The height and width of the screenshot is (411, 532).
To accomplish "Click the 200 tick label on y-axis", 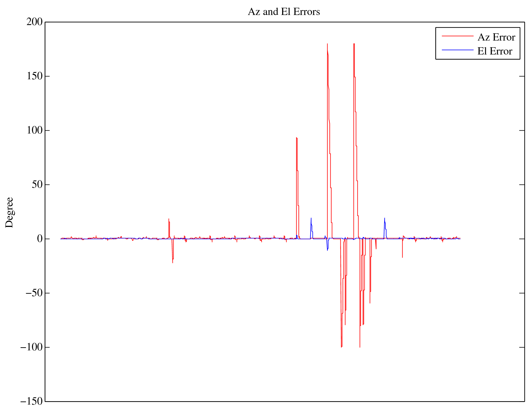I will pyautogui.click(x=34, y=22).
